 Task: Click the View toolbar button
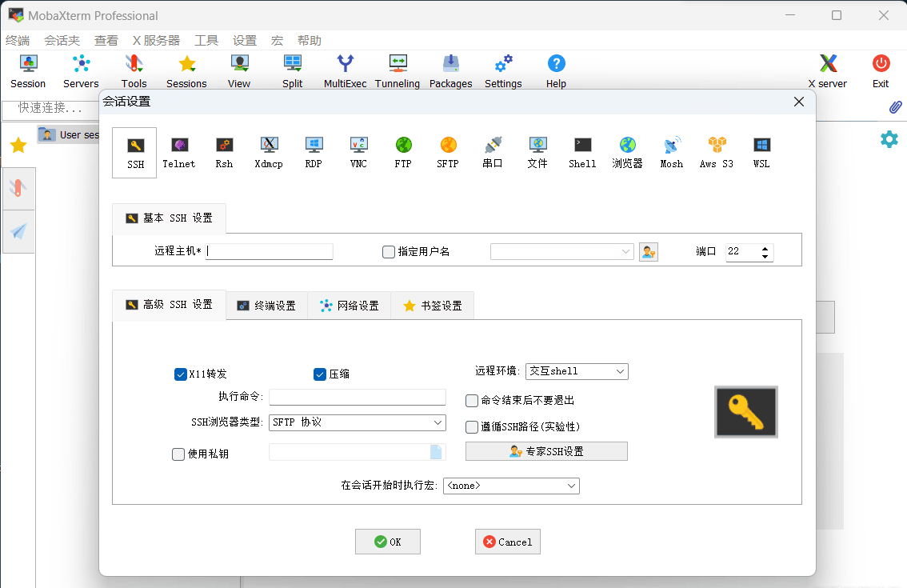(x=239, y=71)
